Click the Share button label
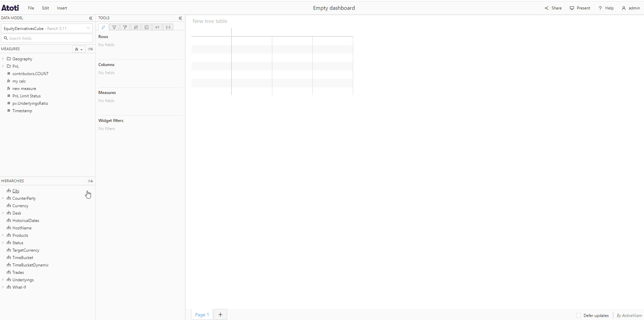644x320 pixels. [x=556, y=8]
